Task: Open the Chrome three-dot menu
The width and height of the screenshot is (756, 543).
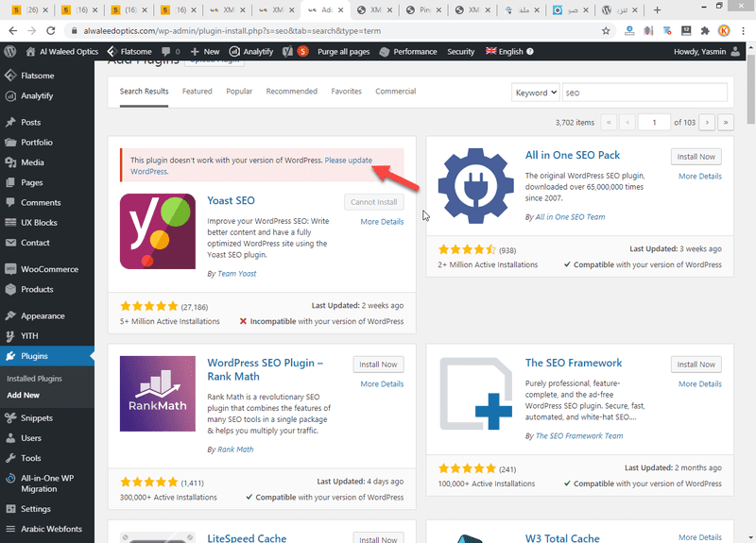Action: (x=743, y=31)
